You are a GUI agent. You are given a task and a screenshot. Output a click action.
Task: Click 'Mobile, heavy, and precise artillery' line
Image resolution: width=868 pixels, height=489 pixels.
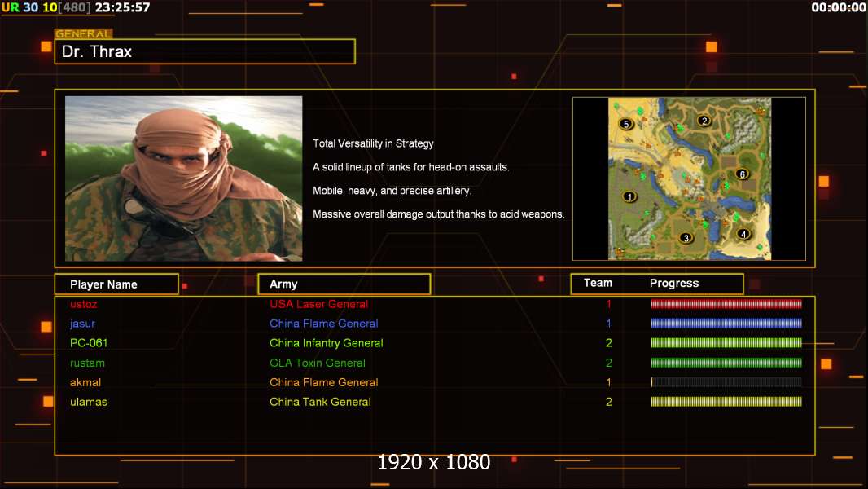point(392,191)
